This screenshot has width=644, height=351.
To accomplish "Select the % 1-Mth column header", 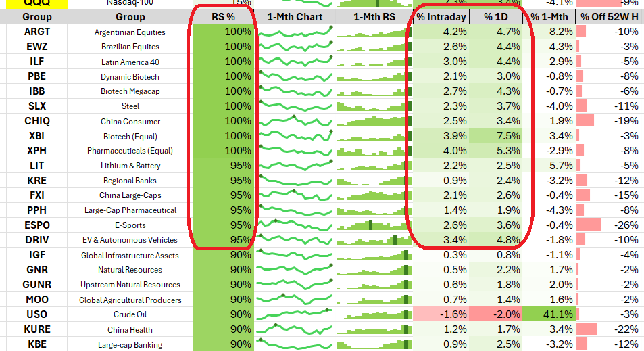I will (x=549, y=17).
